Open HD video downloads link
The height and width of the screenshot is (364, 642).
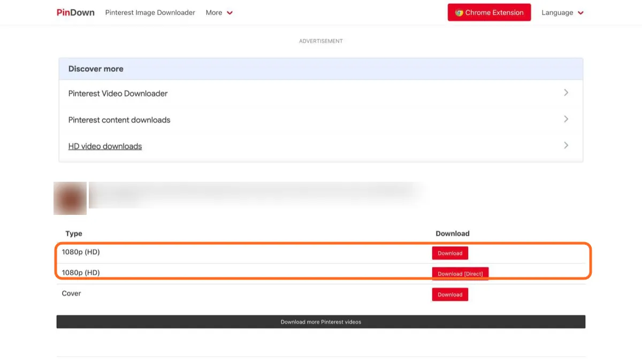pyautogui.click(x=105, y=146)
